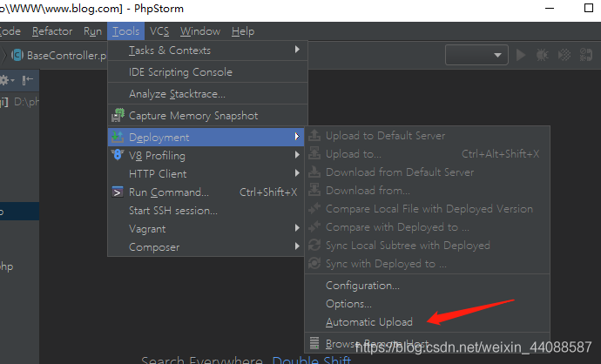Click the V8 Profiling icon
Image resolution: width=601 pixels, height=364 pixels.
click(118, 155)
